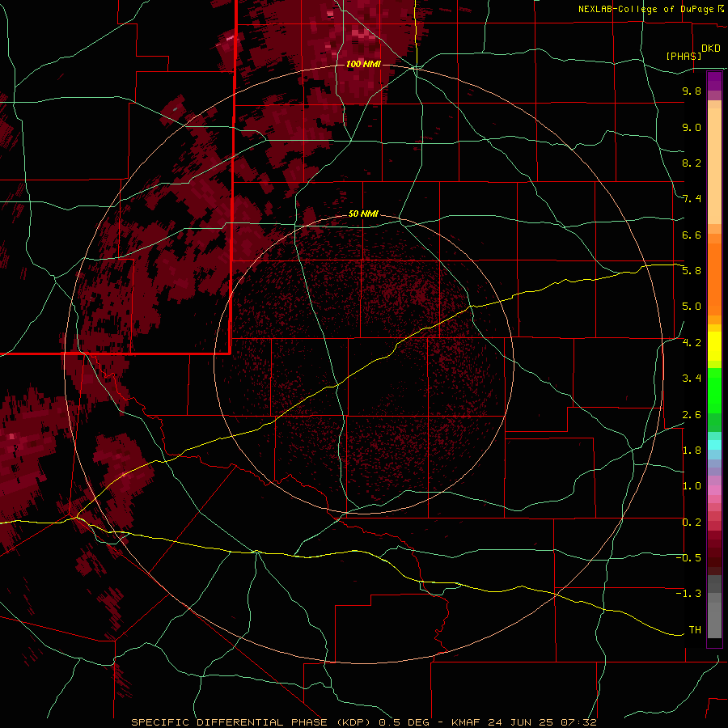
Task: Click the 1.8 scale value
Action: pos(692,451)
